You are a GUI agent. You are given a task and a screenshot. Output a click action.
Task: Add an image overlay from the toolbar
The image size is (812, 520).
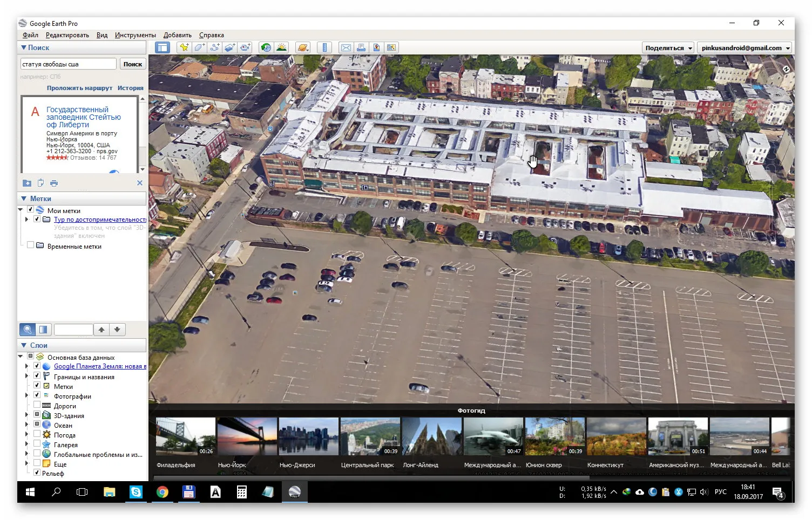point(229,47)
